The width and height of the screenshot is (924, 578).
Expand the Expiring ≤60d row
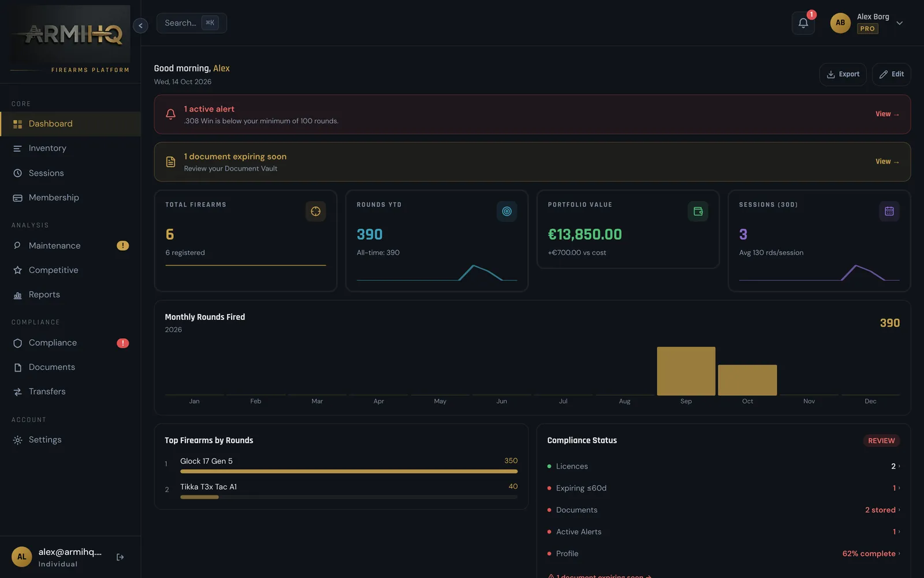(724, 488)
